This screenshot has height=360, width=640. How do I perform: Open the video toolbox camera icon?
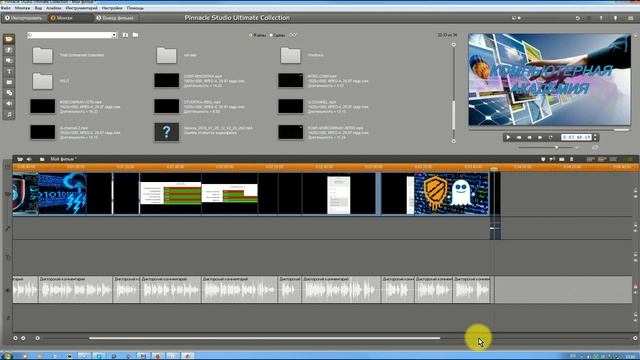pyautogui.click(x=20, y=159)
